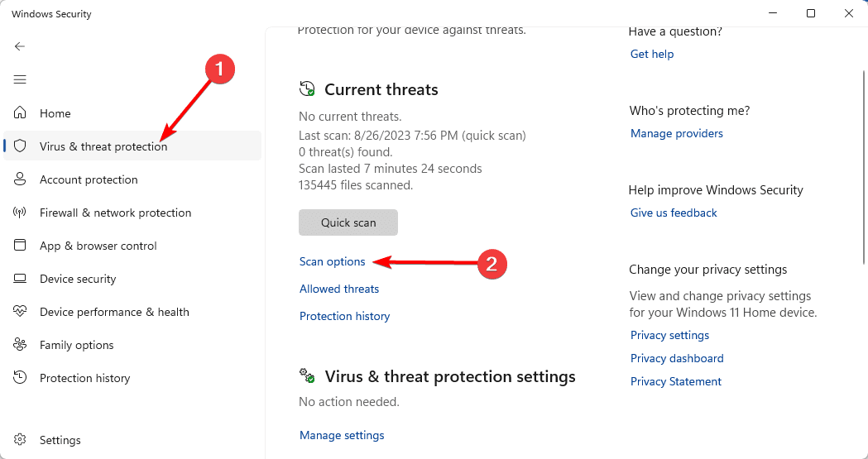Click the Settings gear icon
868x459 pixels.
pos(20,440)
